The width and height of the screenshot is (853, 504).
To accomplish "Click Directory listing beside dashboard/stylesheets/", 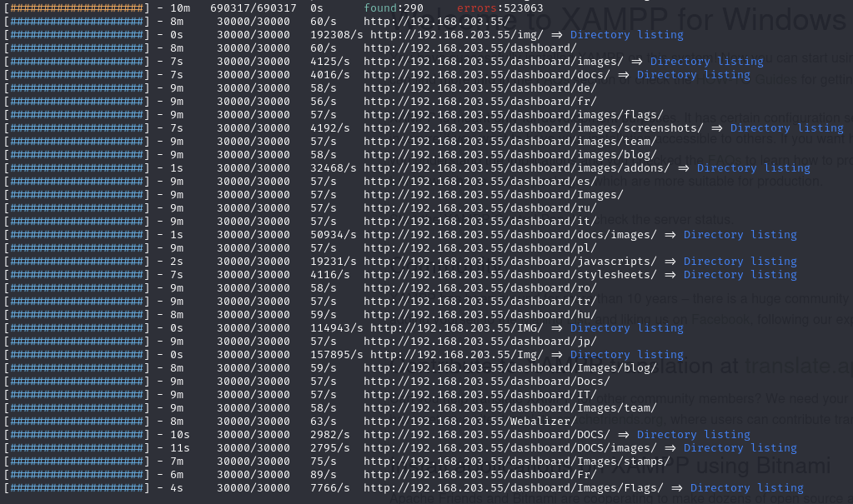I will (740, 275).
